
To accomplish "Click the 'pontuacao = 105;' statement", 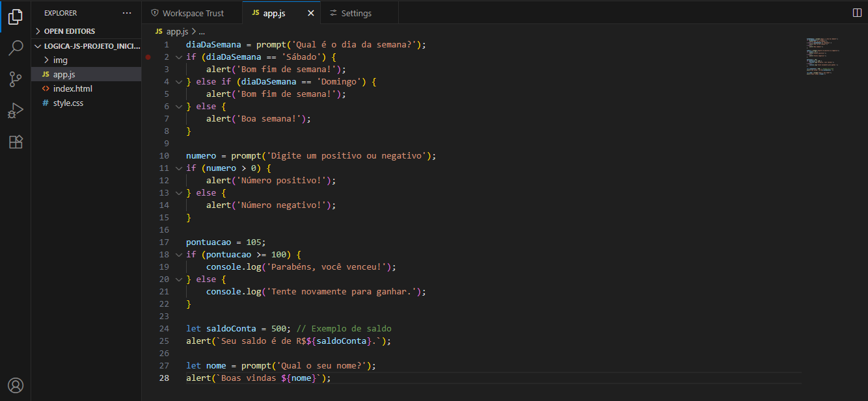I will (x=226, y=242).
